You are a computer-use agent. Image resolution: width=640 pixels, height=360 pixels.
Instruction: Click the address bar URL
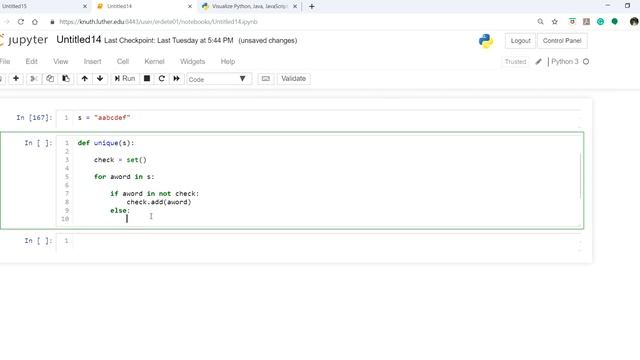pyautogui.click(x=158, y=22)
